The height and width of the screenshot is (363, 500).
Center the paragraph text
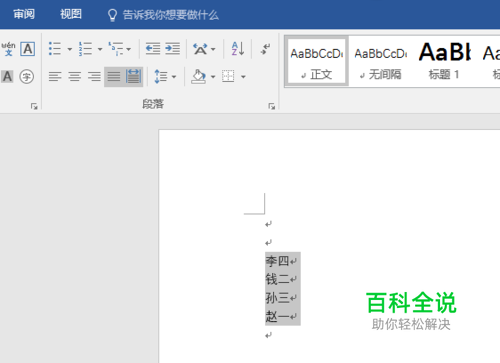[75, 77]
